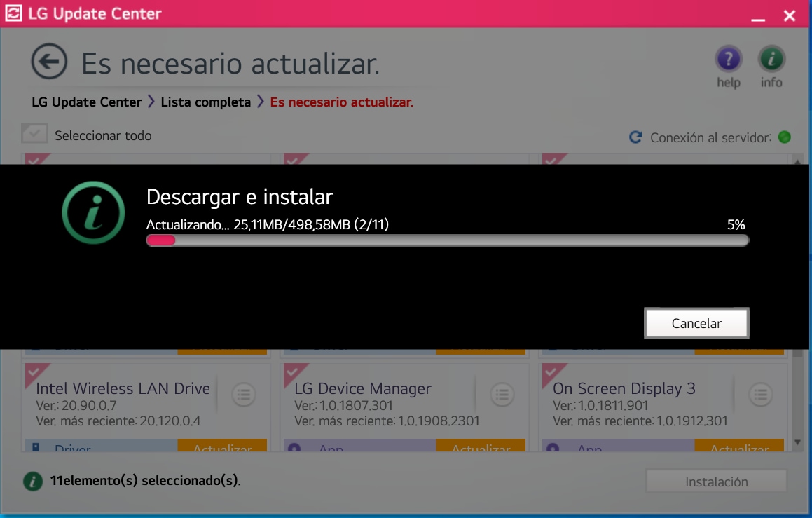Open details list icon for Intel Wireless LAN Driver
This screenshot has height=518, width=812.
[x=243, y=395]
